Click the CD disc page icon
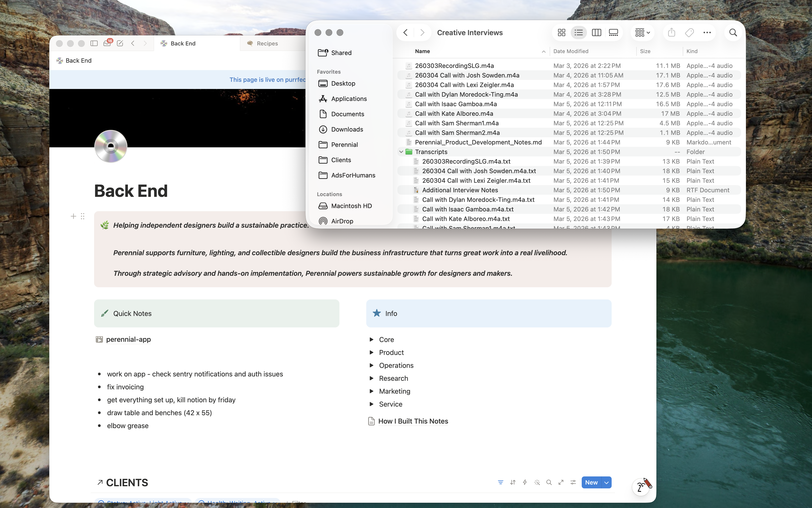This screenshot has width=812, height=508. coord(111,146)
